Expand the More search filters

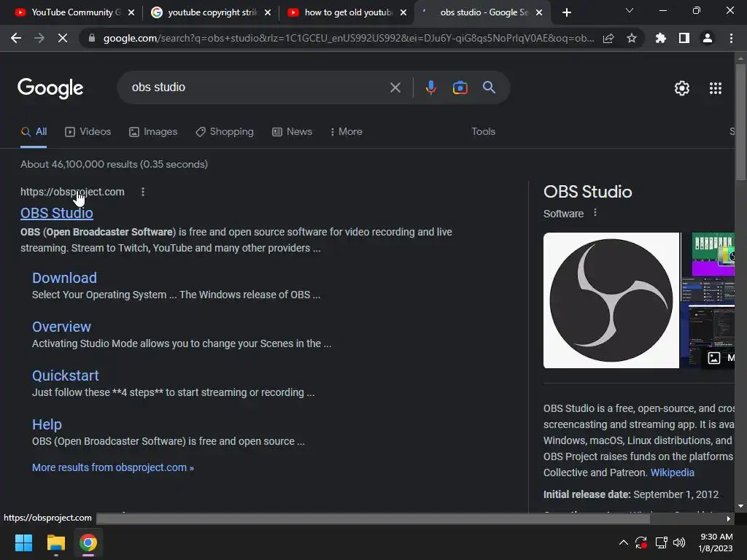[x=347, y=132]
